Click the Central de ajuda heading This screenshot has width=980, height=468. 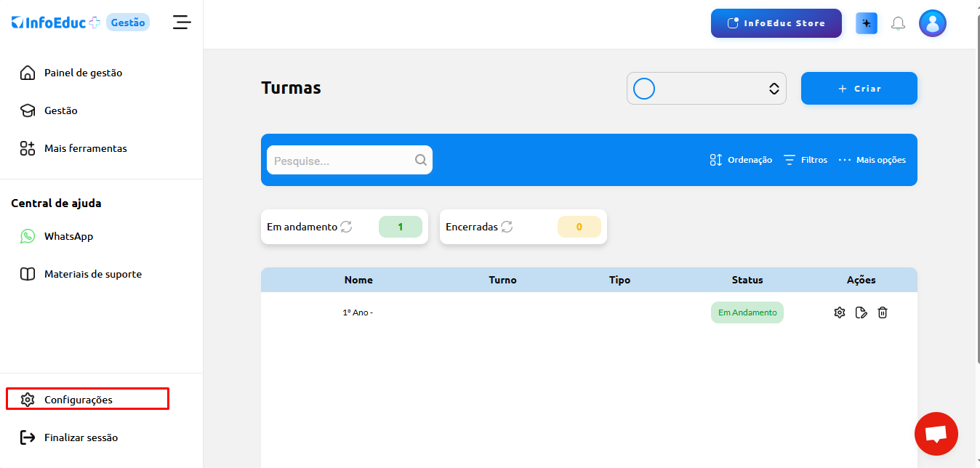click(56, 203)
